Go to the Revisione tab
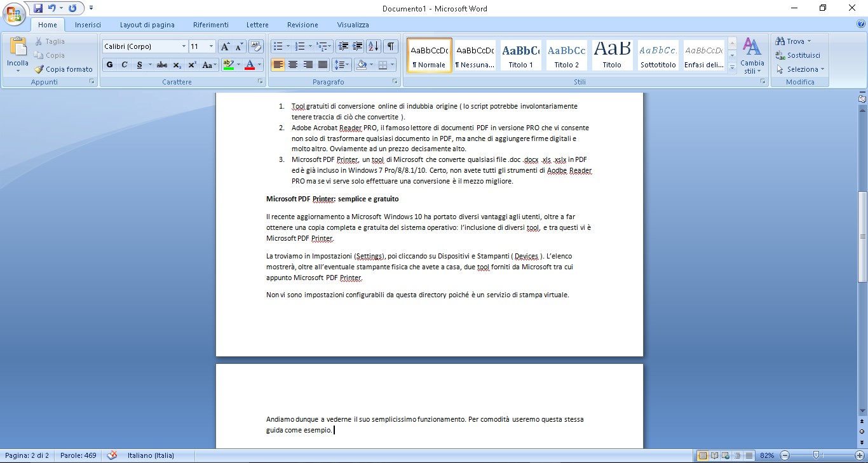Image resolution: width=868 pixels, height=463 pixels. (x=302, y=25)
